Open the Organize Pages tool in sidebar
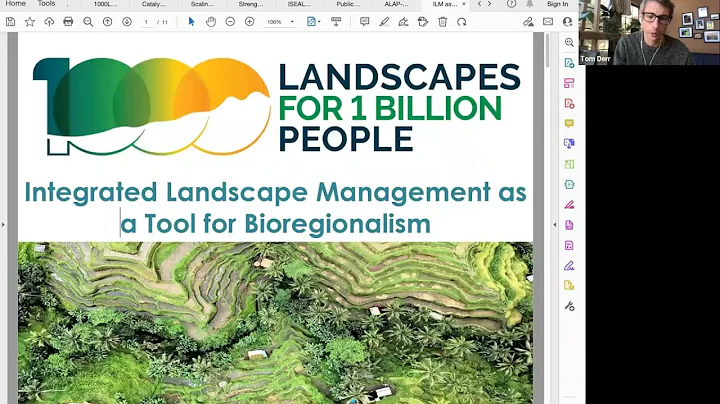 pyautogui.click(x=569, y=83)
